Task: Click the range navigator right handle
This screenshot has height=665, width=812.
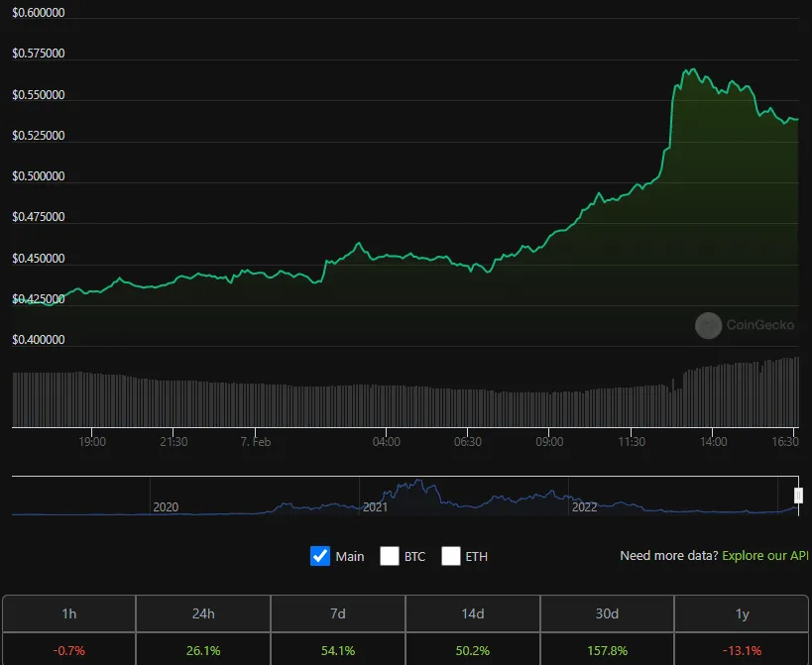Action: pyautogui.click(x=798, y=496)
